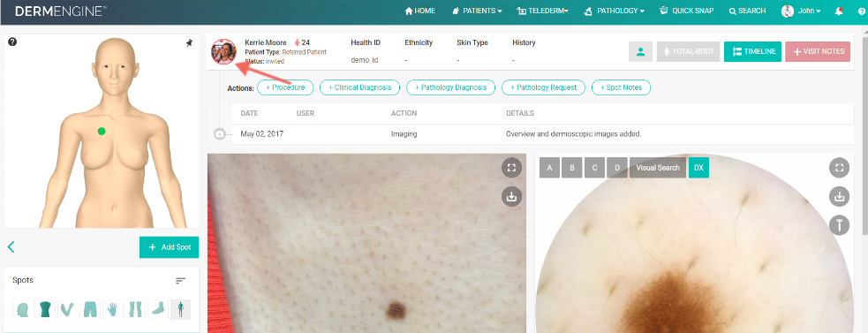The width and height of the screenshot is (868, 333).
Task: Select the green spot on the chest
Action: coord(102,132)
